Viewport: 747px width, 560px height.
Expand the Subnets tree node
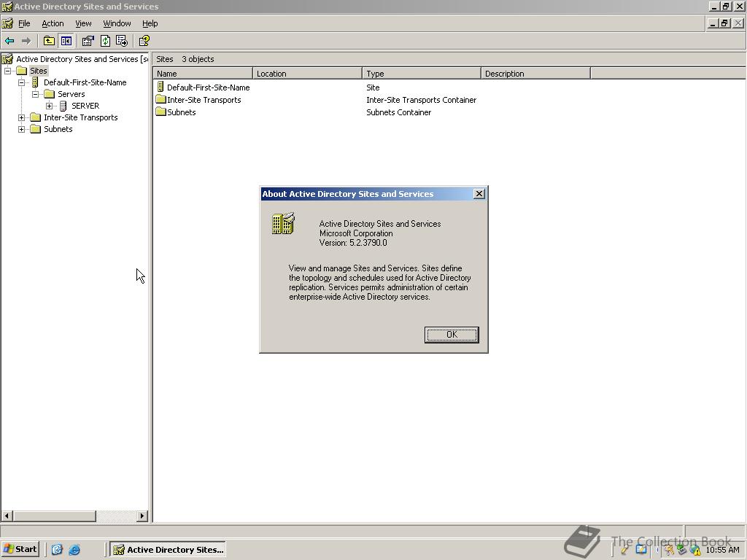point(21,129)
